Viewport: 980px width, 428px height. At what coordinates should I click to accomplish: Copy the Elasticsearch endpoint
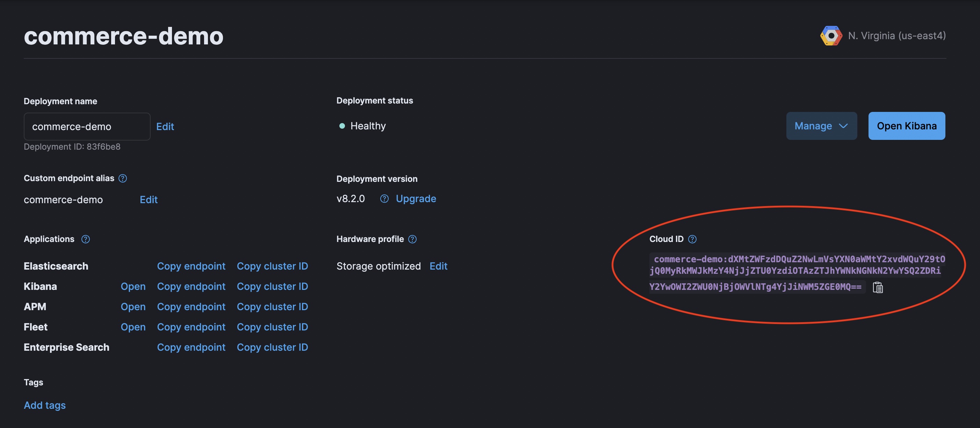(191, 266)
